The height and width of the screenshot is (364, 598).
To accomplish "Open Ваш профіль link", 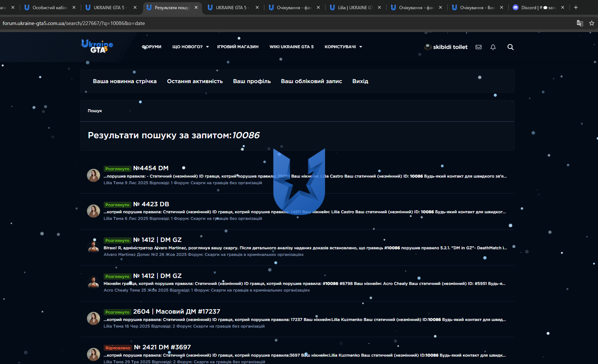I will [252, 81].
